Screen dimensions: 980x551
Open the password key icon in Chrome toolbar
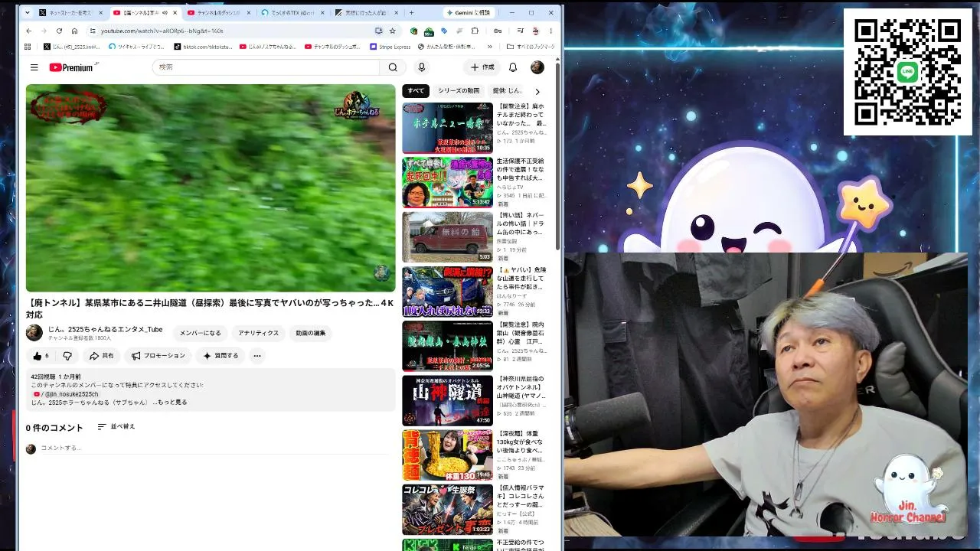pos(498,31)
